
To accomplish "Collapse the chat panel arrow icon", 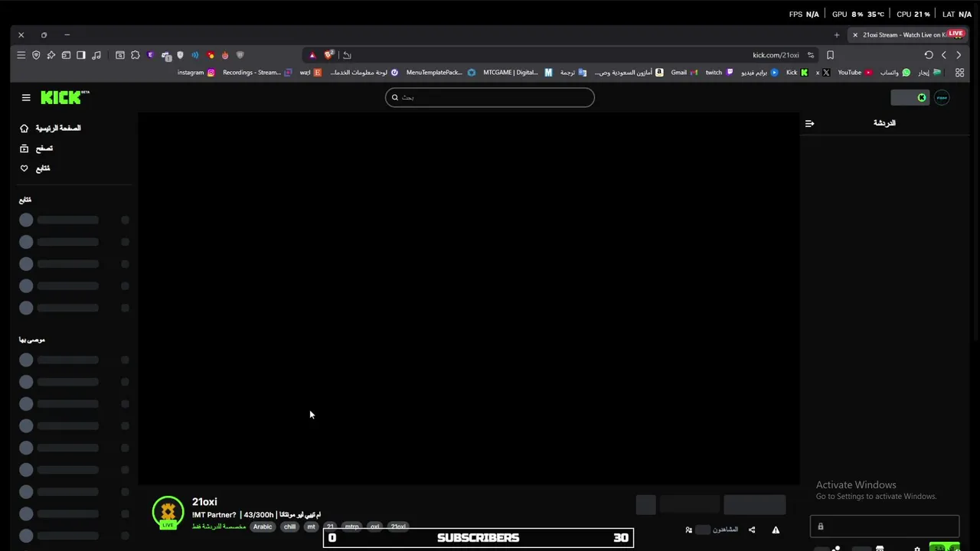I will pyautogui.click(x=810, y=123).
